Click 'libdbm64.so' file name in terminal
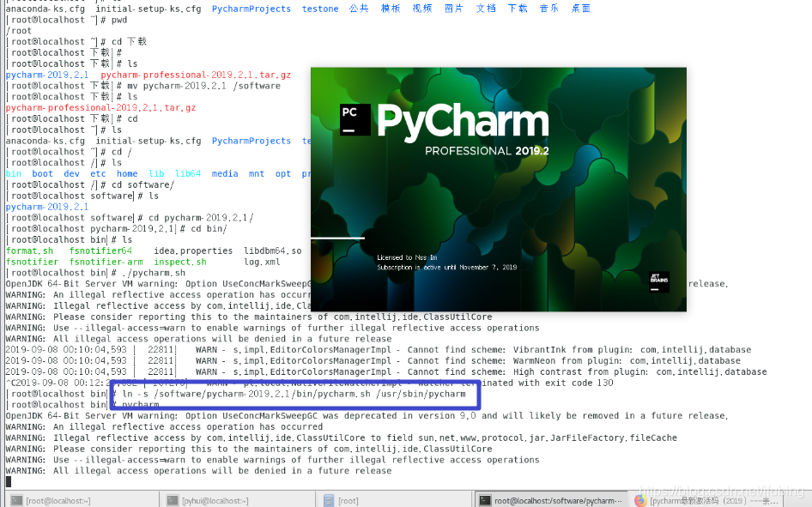812x507 pixels. click(272, 250)
